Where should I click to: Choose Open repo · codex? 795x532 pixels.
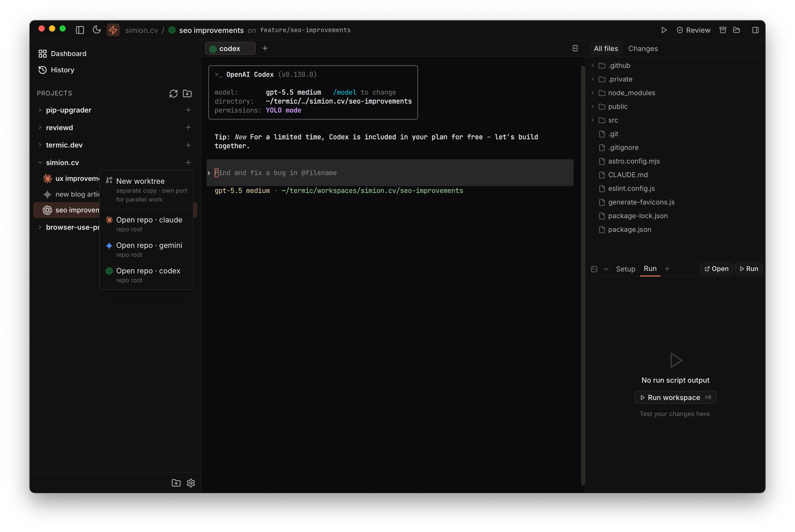146,275
